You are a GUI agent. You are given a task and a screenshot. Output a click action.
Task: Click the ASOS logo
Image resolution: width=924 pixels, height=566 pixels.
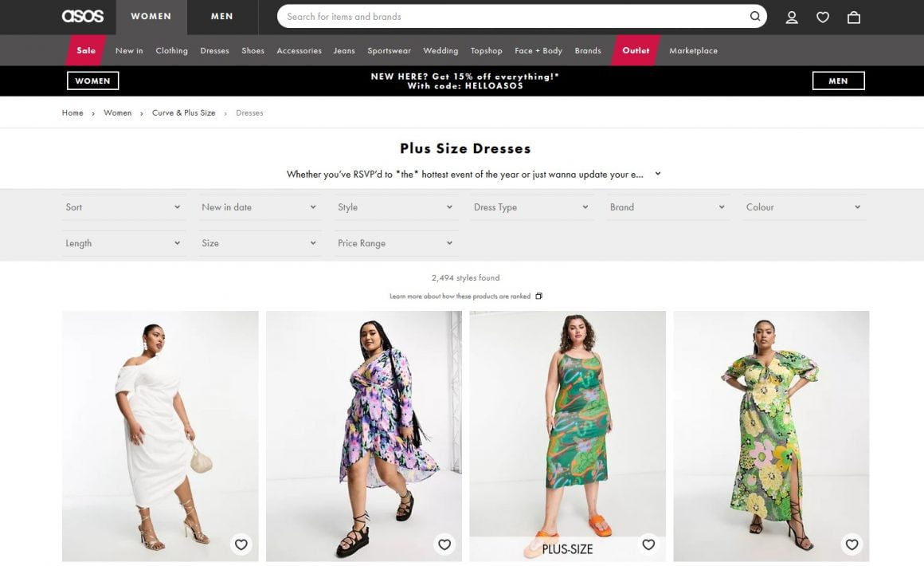(x=83, y=17)
